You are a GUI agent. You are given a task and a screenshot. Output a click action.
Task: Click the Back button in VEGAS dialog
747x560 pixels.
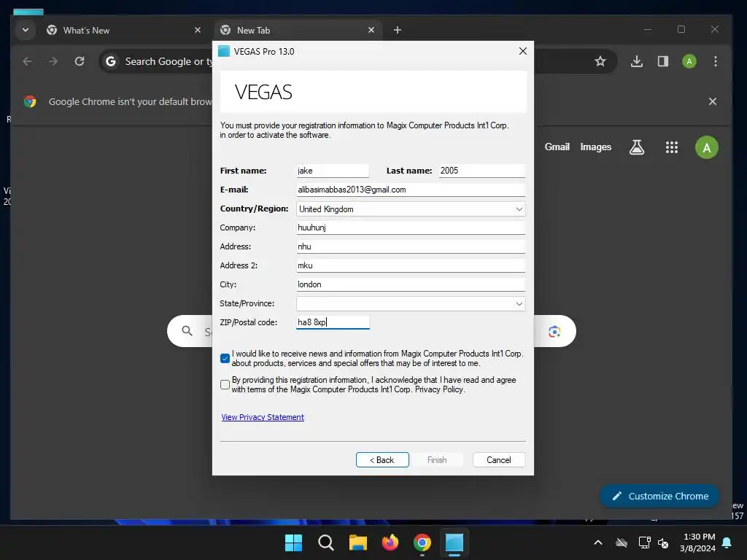(x=382, y=459)
